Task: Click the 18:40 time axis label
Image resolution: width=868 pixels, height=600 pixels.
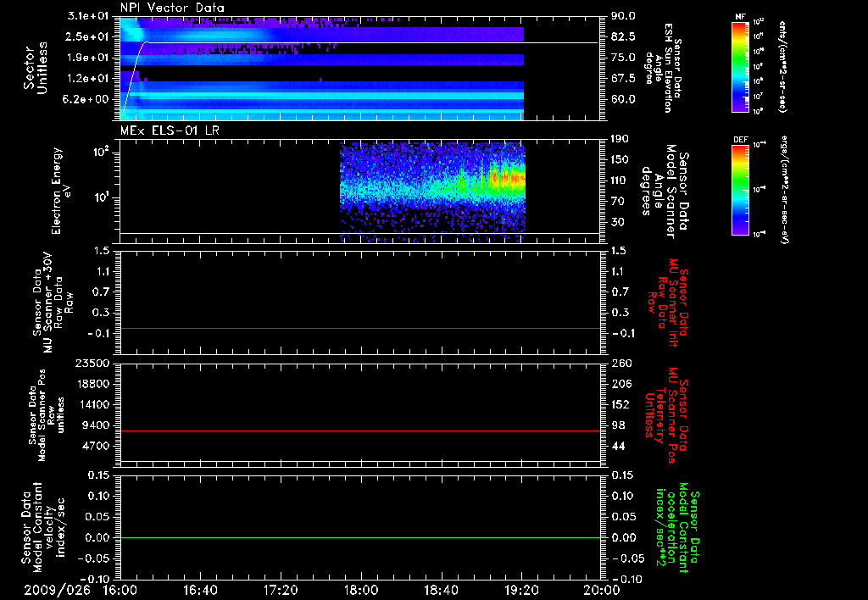Action: pos(441,590)
